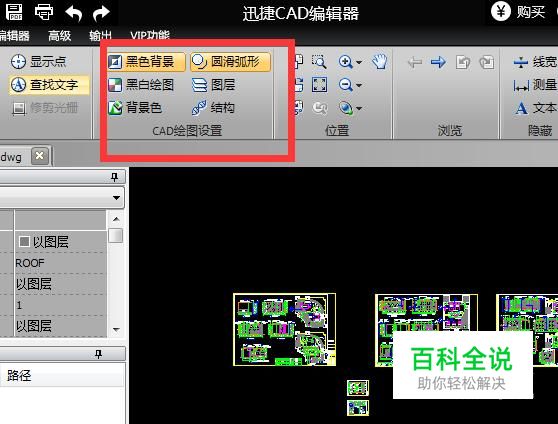Open the properties panel combo box

pyautogui.click(x=62, y=198)
